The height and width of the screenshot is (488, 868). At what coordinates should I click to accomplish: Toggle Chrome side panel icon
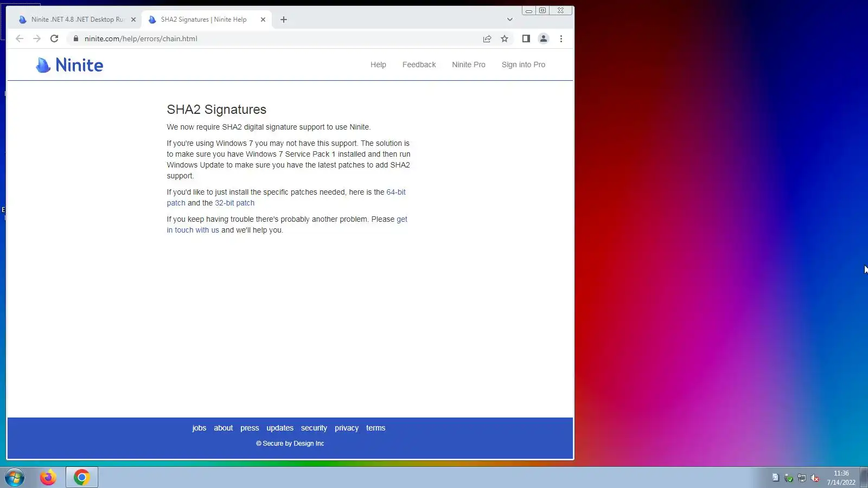[x=526, y=38]
